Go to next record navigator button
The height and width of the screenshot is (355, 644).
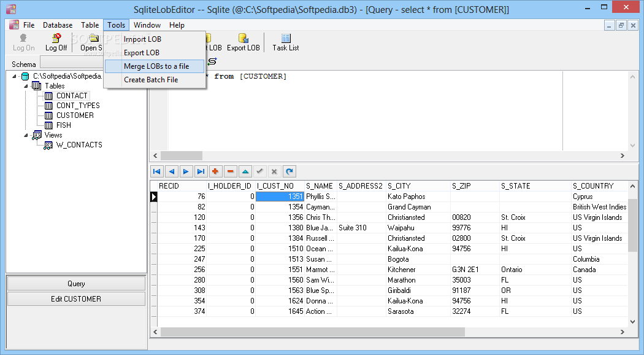186,171
